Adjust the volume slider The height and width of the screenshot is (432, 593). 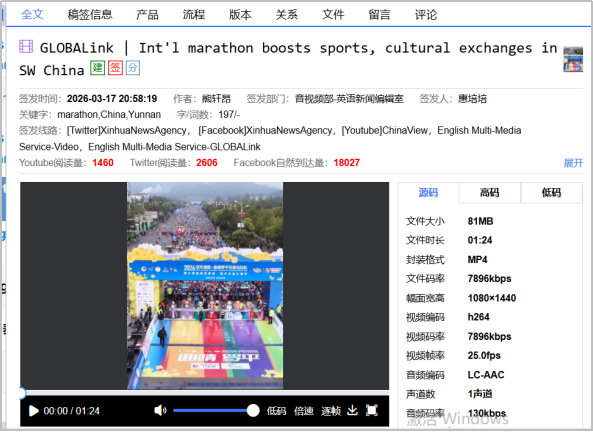tap(216, 410)
